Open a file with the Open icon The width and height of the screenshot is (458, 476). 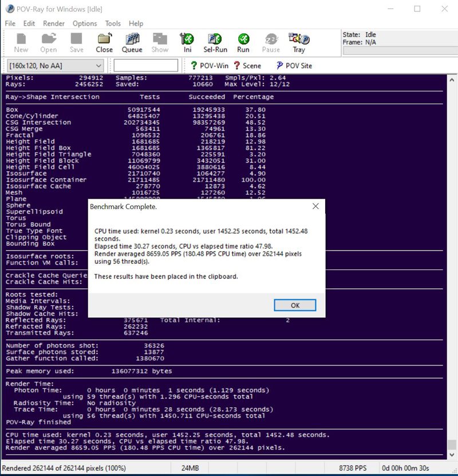pyautogui.click(x=49, y=43)
